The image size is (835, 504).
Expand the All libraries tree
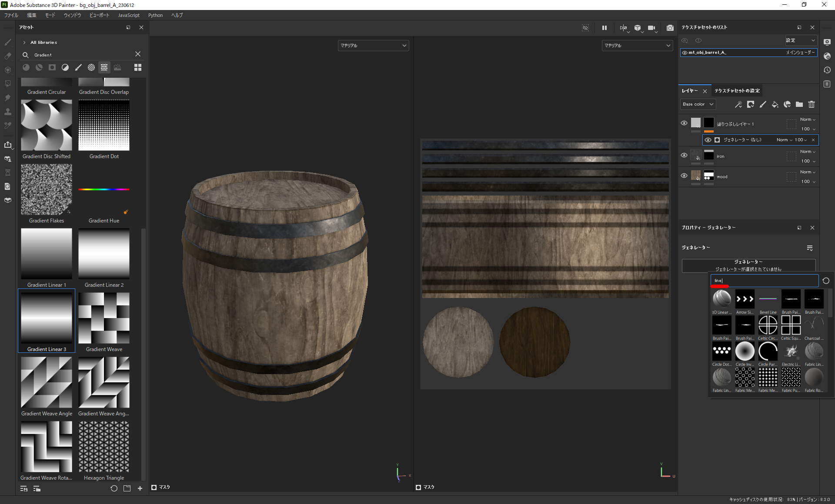[24, 43]
